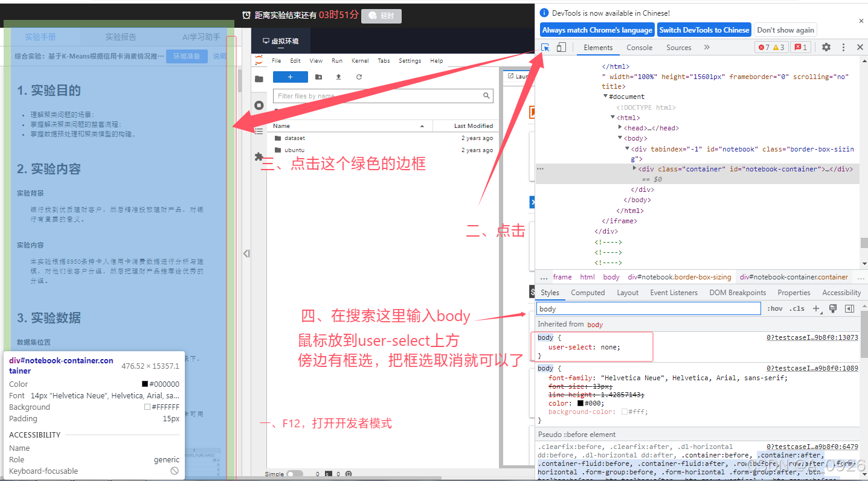The height and width of the screenshot is (481, 868).
Task: Open source link 0?testcaseI…a9b8f0:1089
Action: pyautogui.click(x=812, y=368)
